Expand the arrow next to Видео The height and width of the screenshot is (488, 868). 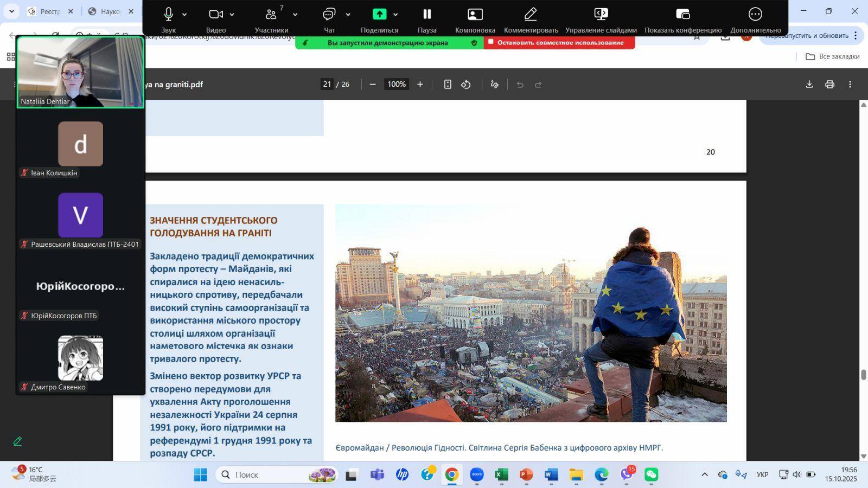click(x=232, y=15)
